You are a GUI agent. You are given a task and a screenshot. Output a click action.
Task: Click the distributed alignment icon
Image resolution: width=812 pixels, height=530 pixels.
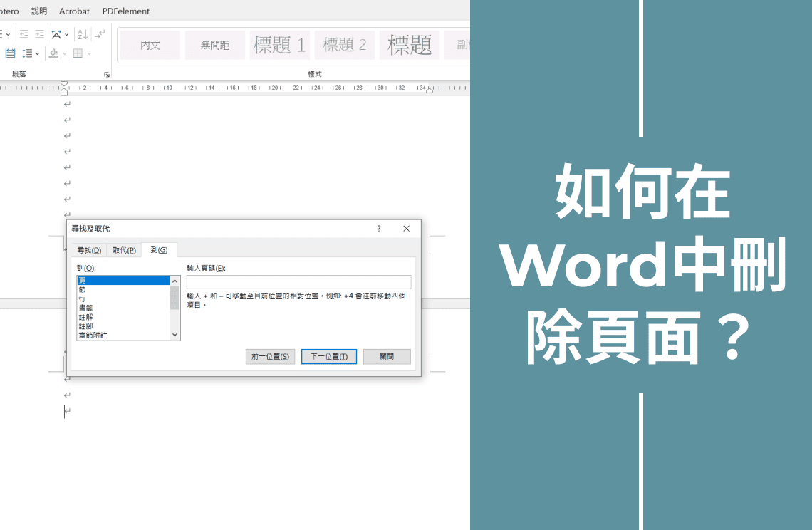coord(10,53)
